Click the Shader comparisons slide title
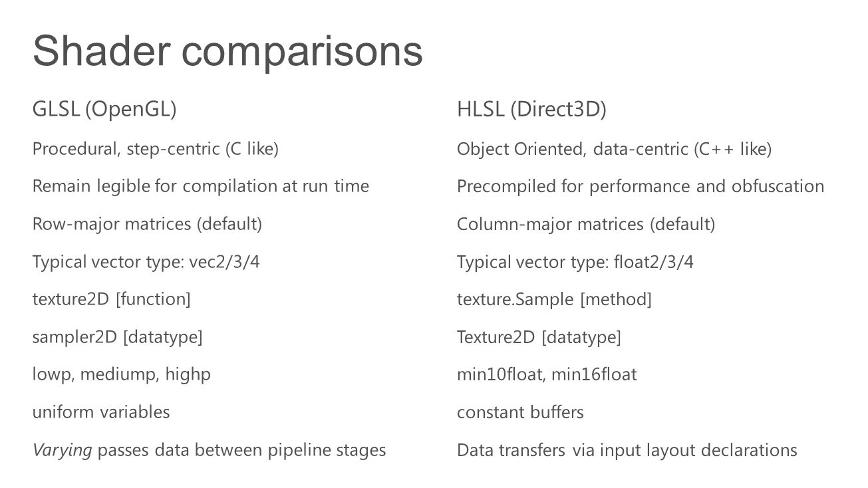868x488 pixels. coord(227,53)
